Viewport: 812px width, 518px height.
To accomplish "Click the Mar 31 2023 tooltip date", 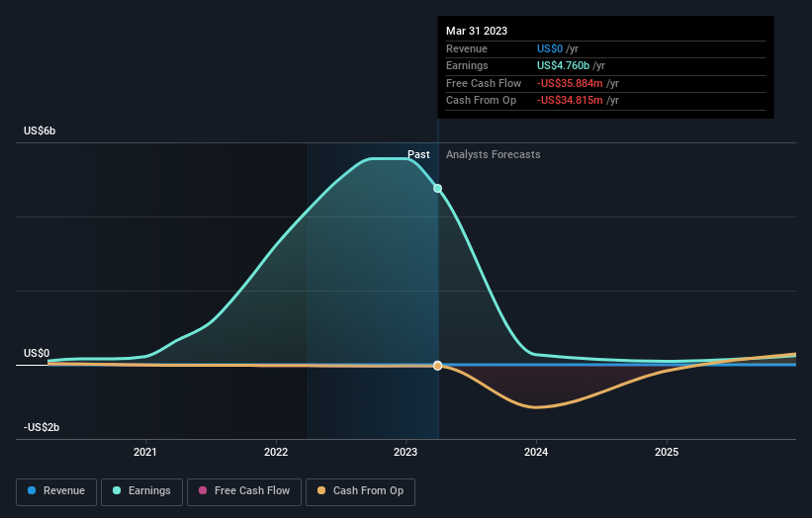I will [477, 31].
